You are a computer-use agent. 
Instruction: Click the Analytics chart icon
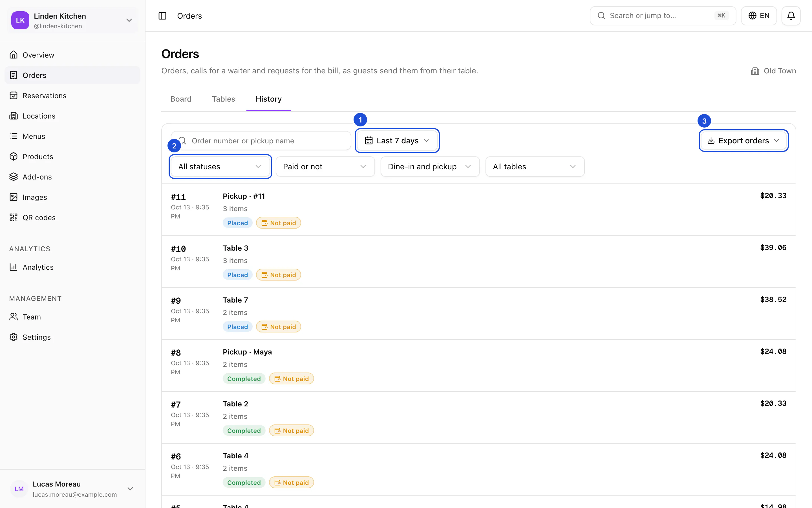14,267
